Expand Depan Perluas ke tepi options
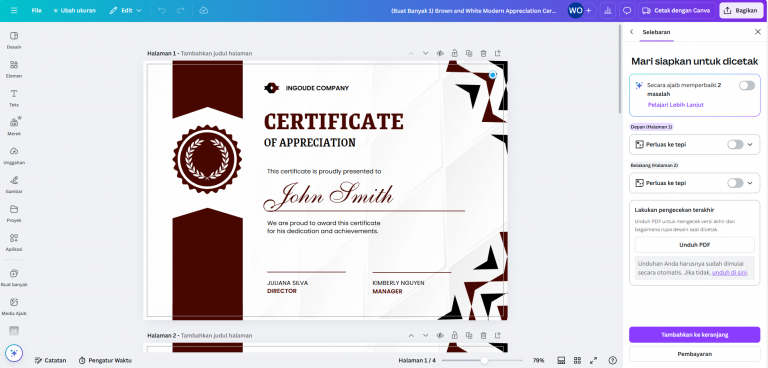The height and width of the screenshot is (368, 768). point(750,145)
